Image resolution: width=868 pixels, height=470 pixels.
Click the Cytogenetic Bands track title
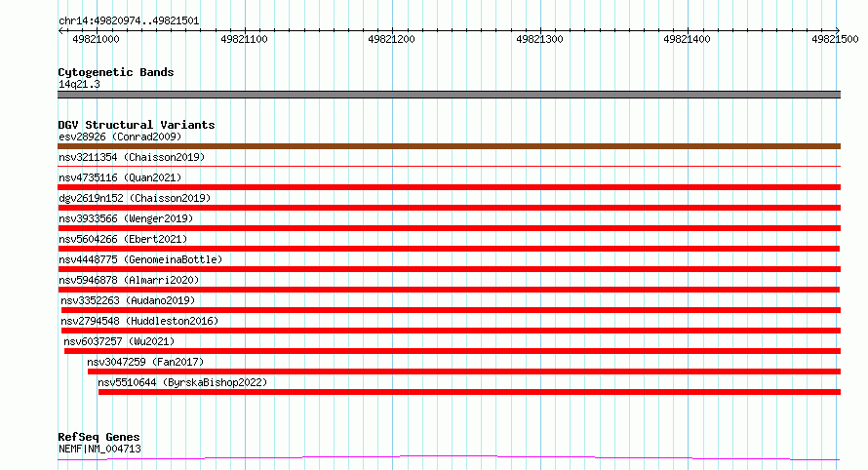(116, 72)
